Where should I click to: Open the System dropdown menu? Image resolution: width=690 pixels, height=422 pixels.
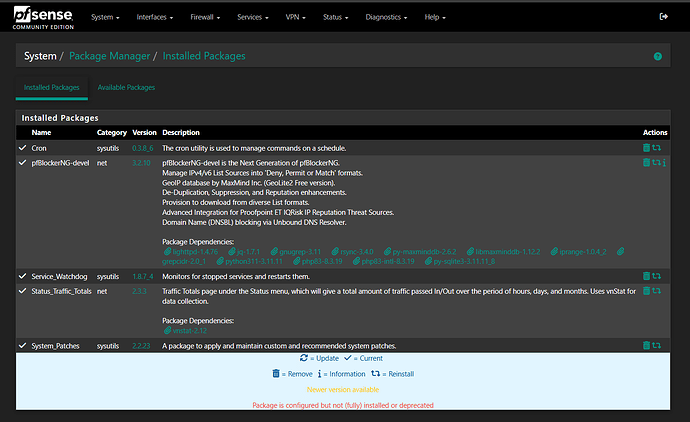[x=105, y=17]
